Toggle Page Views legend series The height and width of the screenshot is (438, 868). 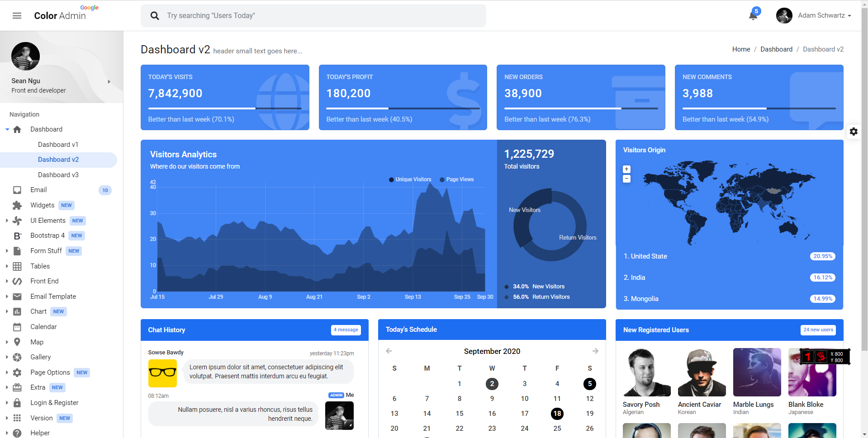[457, 179]
